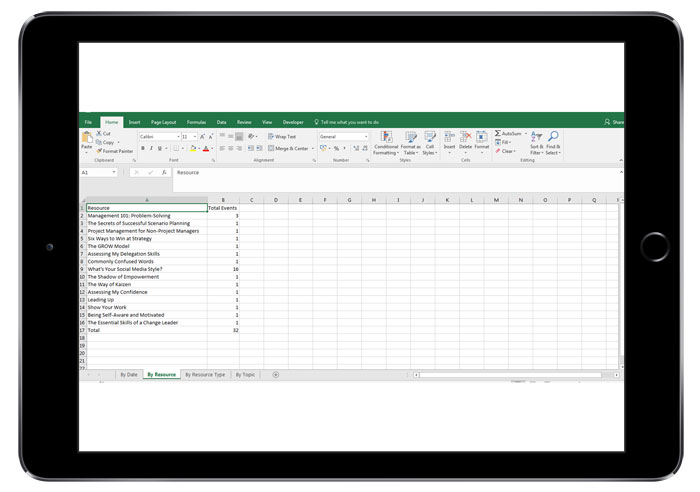Image resolution: width=700 pixels, height=492 pixels.
Task: Collapse the ribbon with the chevron
Action: tap(621, 160)
